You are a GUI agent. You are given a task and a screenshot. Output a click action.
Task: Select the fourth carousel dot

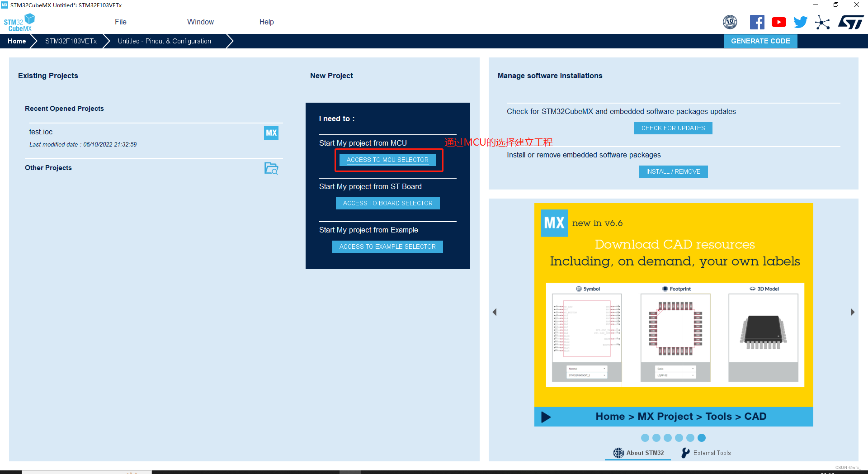click(x=679, y=438)
